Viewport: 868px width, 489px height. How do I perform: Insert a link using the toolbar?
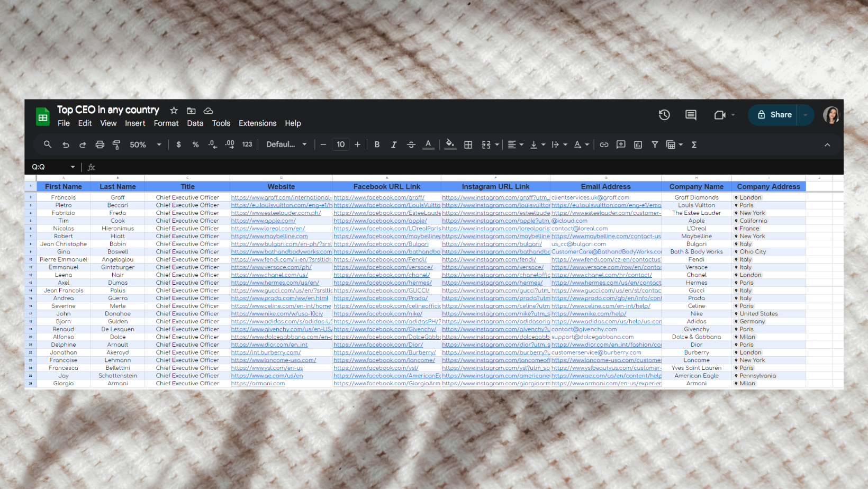(604, 144)
